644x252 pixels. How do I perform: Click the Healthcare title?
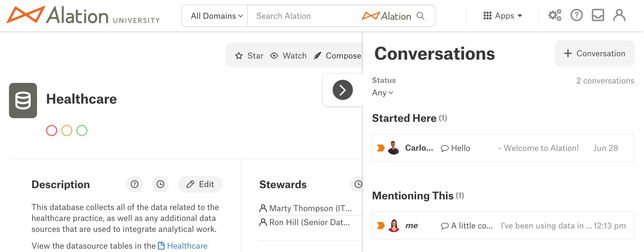point(81,99)
